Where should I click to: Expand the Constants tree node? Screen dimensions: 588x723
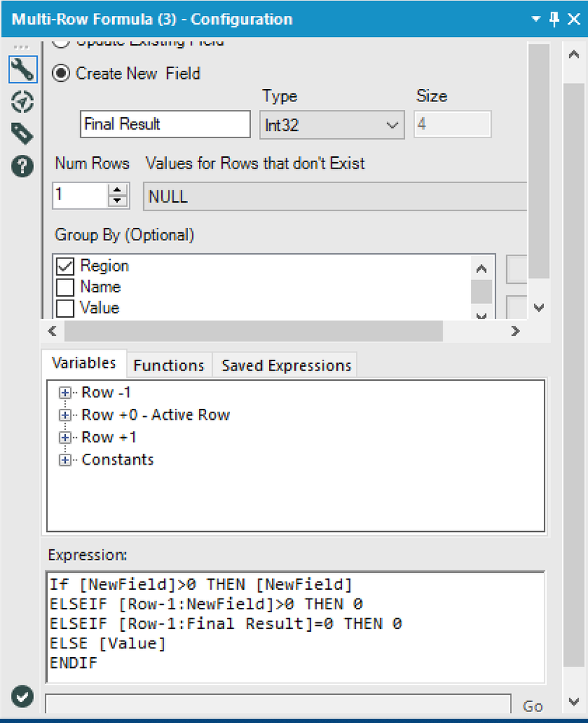pos(65,460)
